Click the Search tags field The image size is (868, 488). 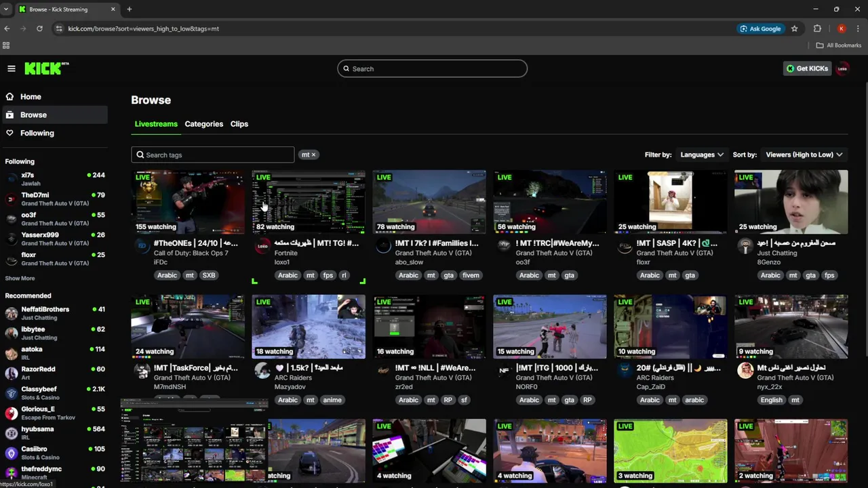[x=212, y=155]
